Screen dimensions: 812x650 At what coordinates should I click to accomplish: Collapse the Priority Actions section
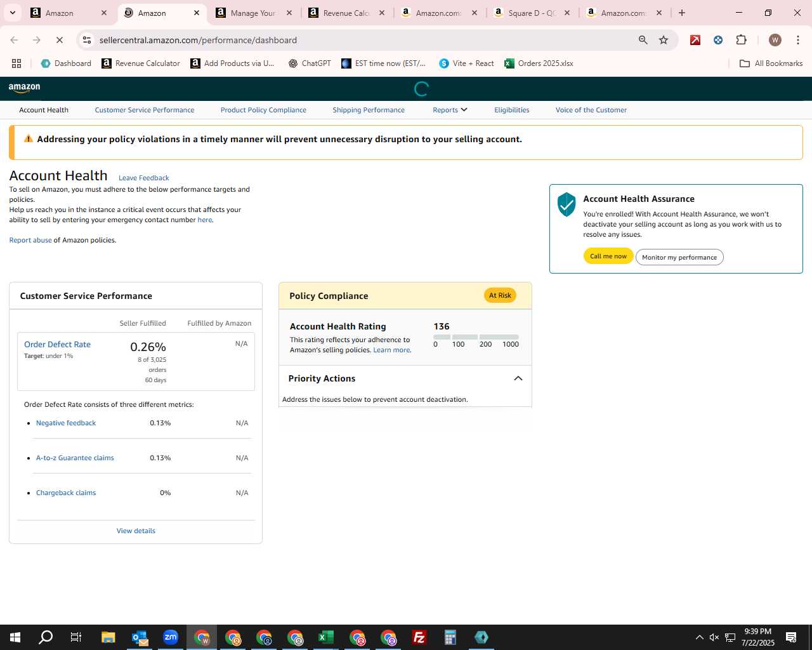[518, 378]
